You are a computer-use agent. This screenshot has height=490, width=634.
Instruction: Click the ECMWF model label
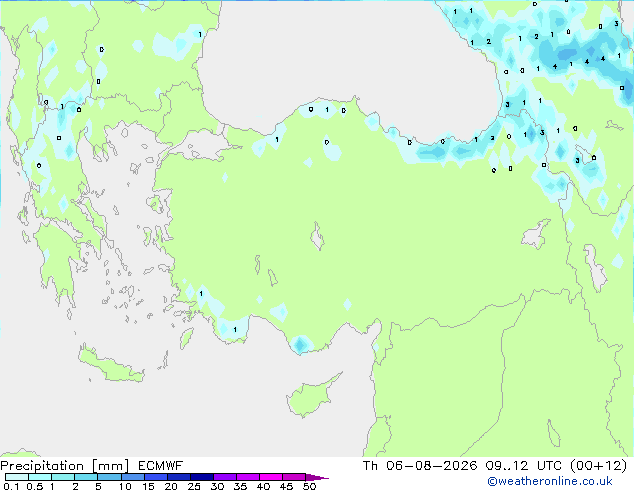click(x=161, y=466)
